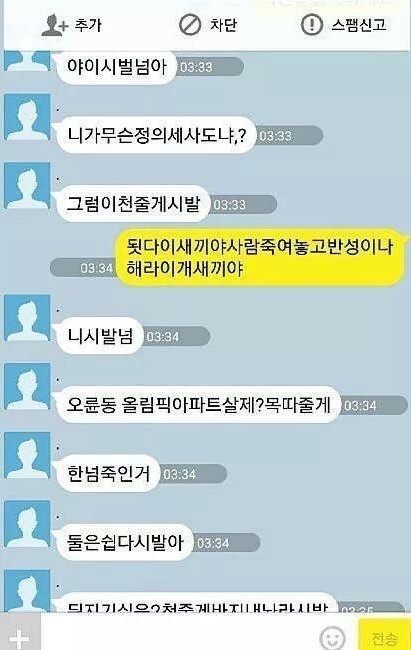Tap profile avatar beside 니시발넘 message
The width and height of the screenshot is (411, 650).
point(27,318)
